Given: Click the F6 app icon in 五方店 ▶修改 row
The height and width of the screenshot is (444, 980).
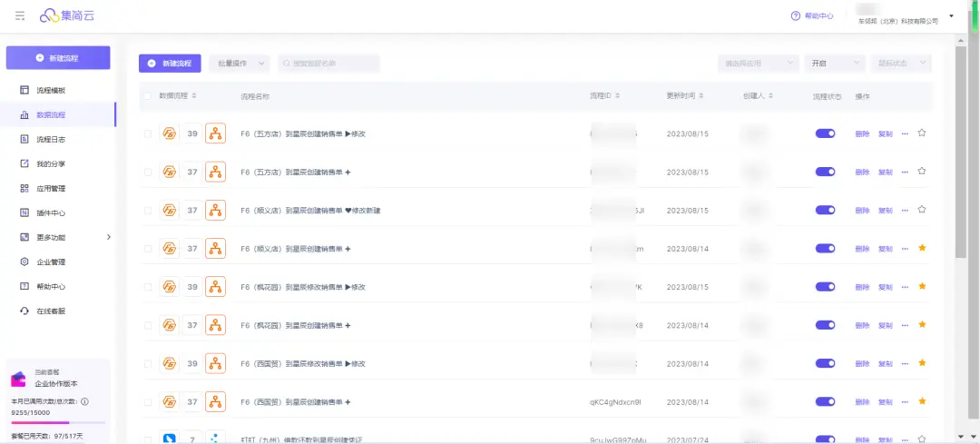Looking at the screenshot, I should tap(170, 133).
